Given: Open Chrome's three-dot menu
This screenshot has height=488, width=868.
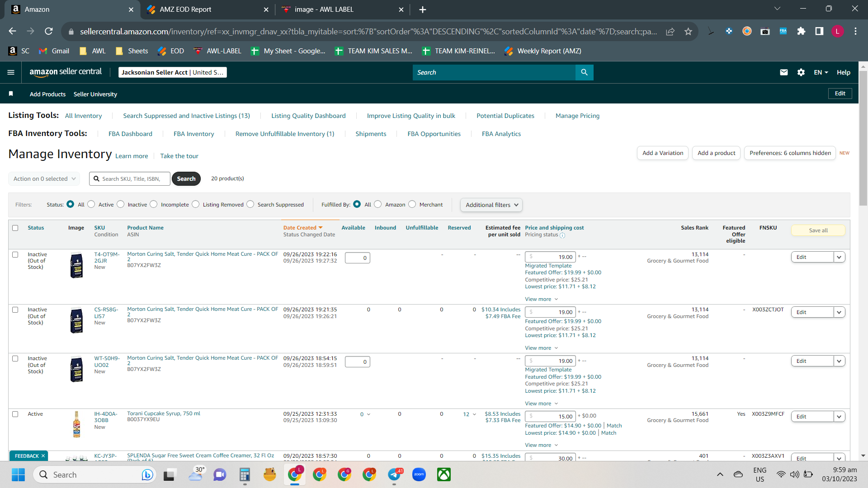Looking at the screenshot, I should tap(855, 31).
